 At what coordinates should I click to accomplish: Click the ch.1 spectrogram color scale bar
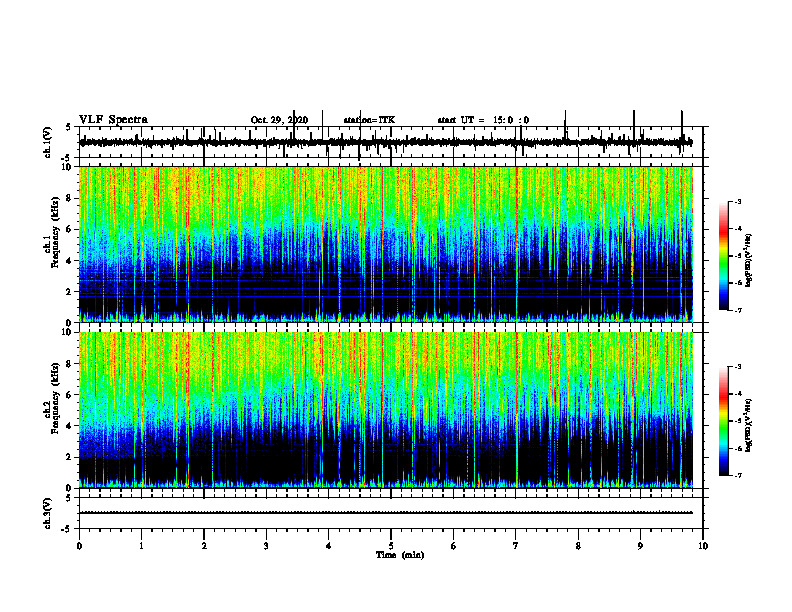click(x=724, y=256)
